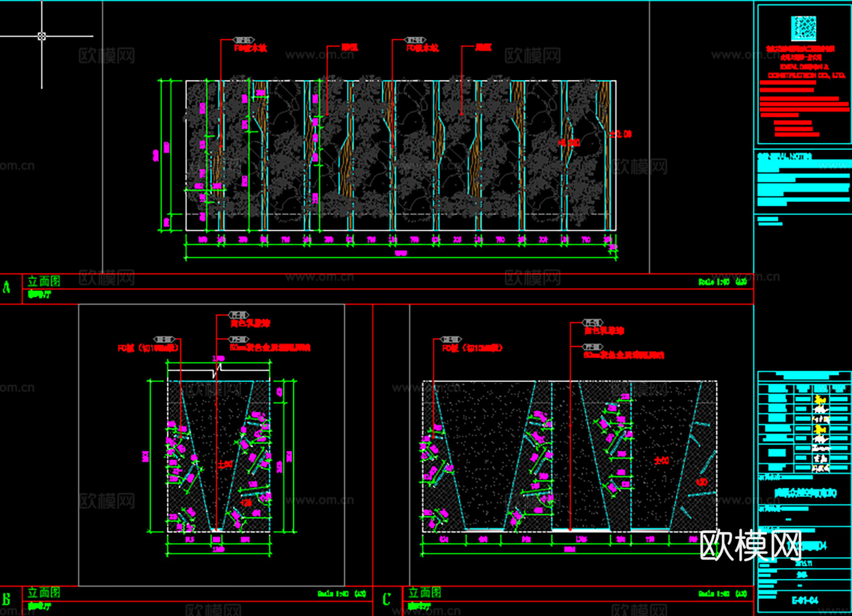The image size is (852, 616).
Task: Click the 立面图 title of elevation A
Action: click(44, 281)
